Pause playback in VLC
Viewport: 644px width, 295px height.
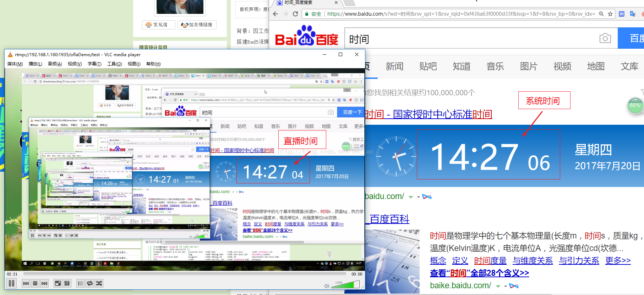(x=11, y=283)
